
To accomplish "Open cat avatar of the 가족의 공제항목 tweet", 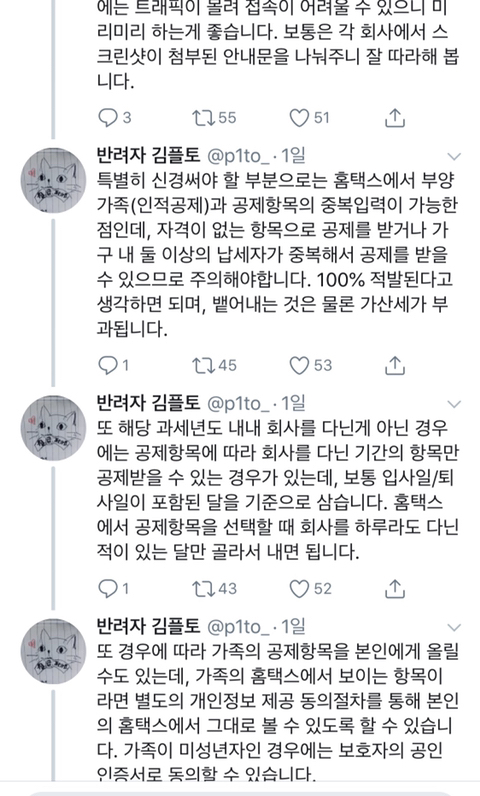I will coord(53,652).
